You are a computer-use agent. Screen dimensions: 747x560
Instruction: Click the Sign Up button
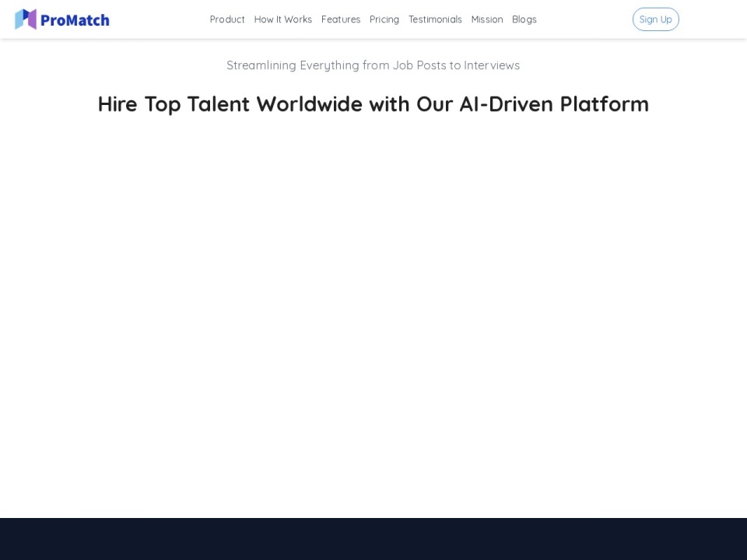655,19
